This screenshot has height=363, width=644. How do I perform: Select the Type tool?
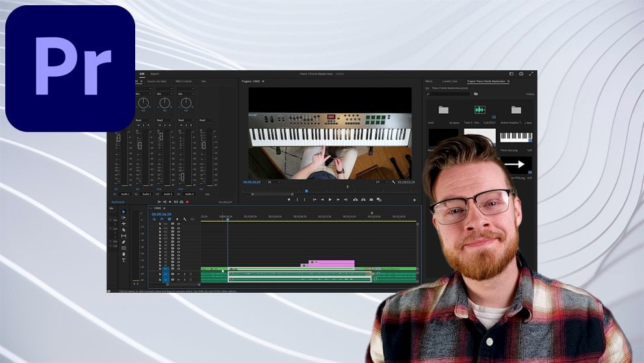click(123, 260)
